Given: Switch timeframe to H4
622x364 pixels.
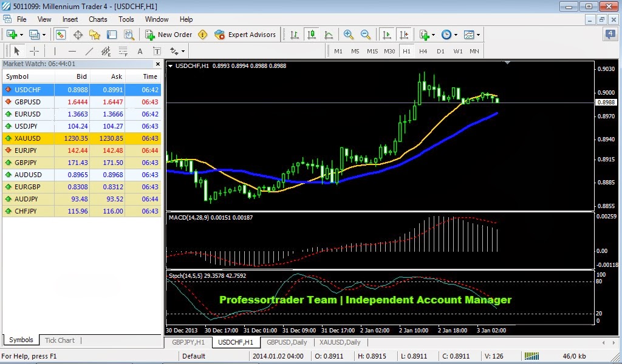Looking at the screenshot, I should point(423,51).
